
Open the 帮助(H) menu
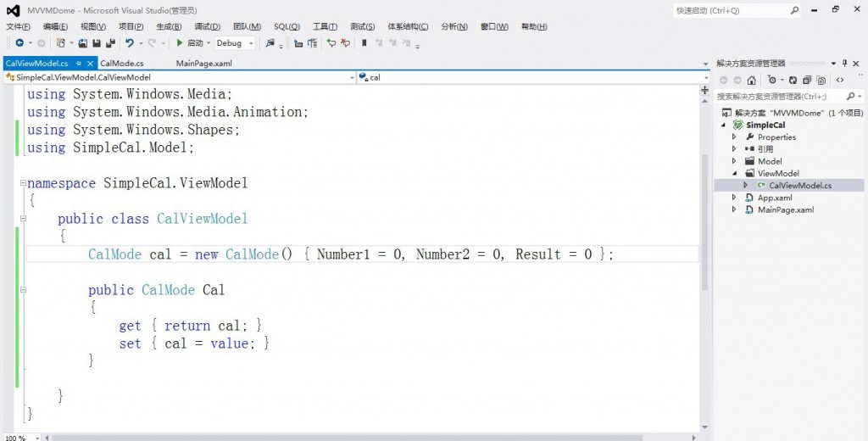(534, 26)
